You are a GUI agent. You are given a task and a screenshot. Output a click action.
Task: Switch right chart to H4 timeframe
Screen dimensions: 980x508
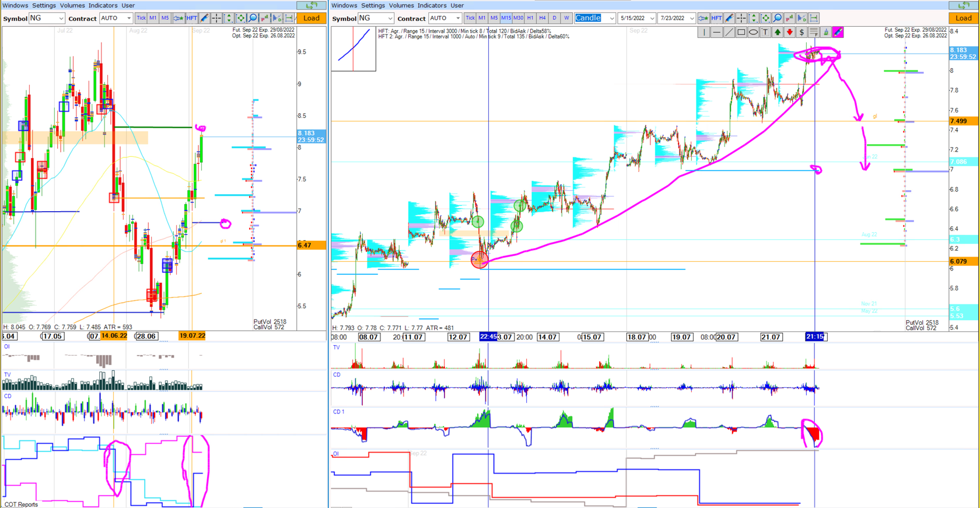(542, 18)
